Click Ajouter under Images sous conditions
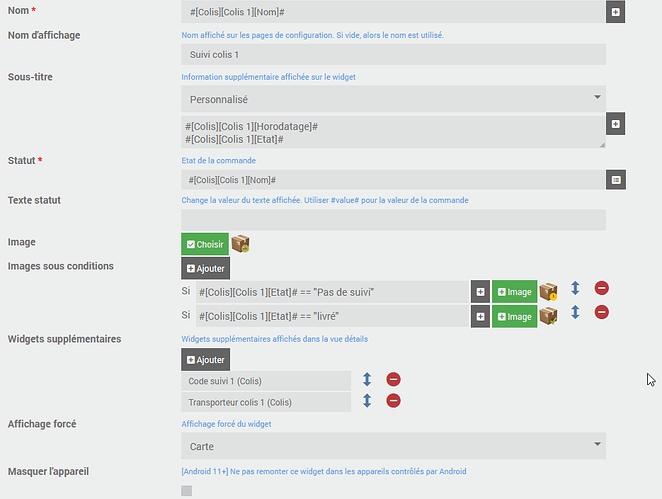The image size is (662, 499). tap(205, 268)
